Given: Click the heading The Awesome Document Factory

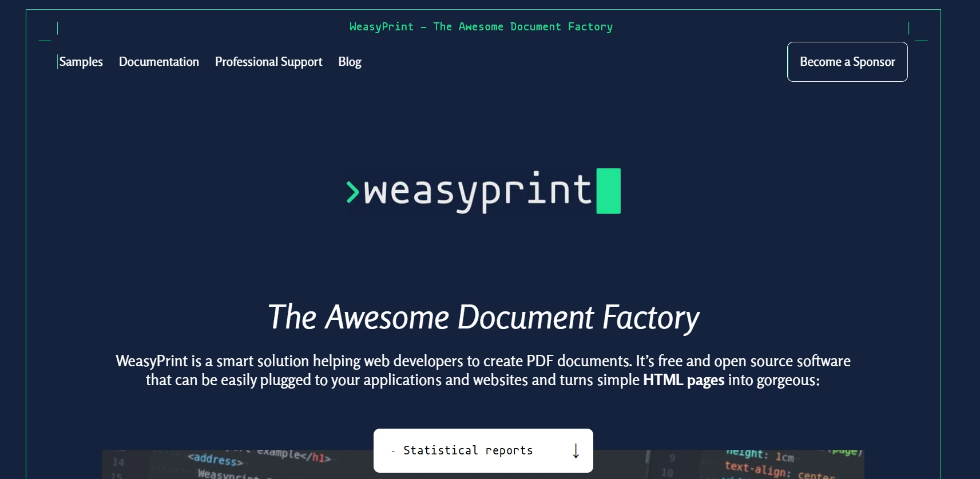Looking at the screenshot, I should click(483, 317).
